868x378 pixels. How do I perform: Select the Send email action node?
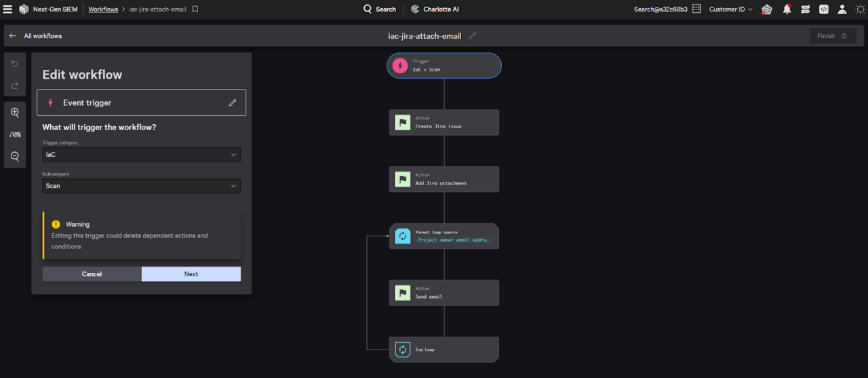click(444, 293)
